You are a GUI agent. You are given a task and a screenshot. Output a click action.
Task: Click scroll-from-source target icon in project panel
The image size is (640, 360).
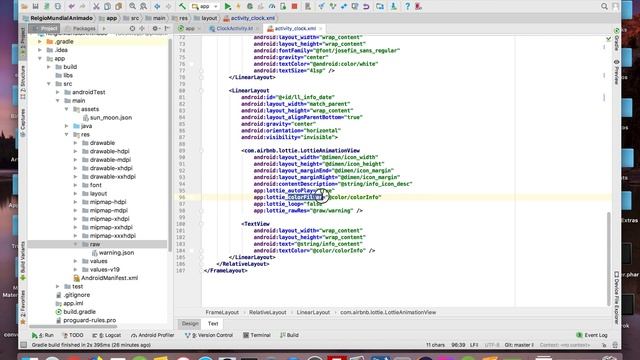[132, 28]
